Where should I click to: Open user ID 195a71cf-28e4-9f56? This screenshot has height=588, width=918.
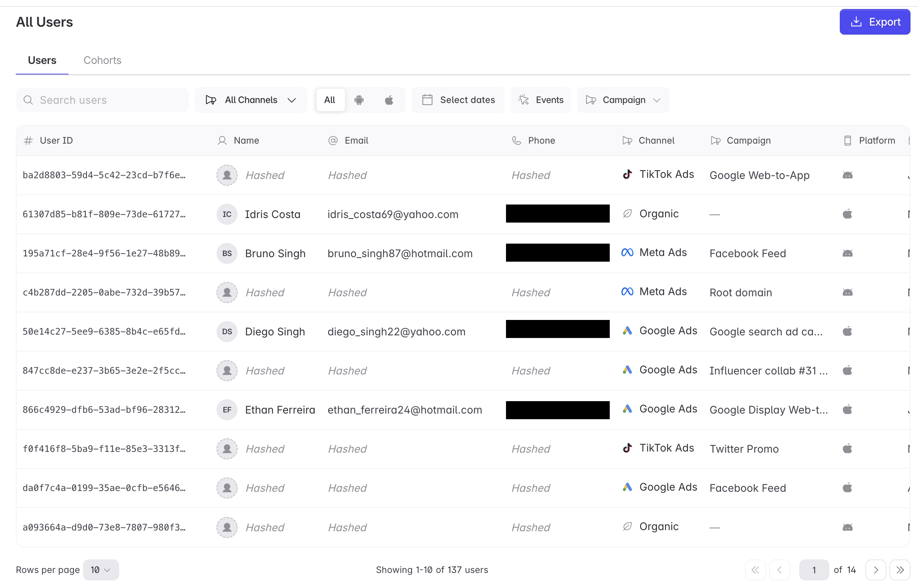click(104, 253)
